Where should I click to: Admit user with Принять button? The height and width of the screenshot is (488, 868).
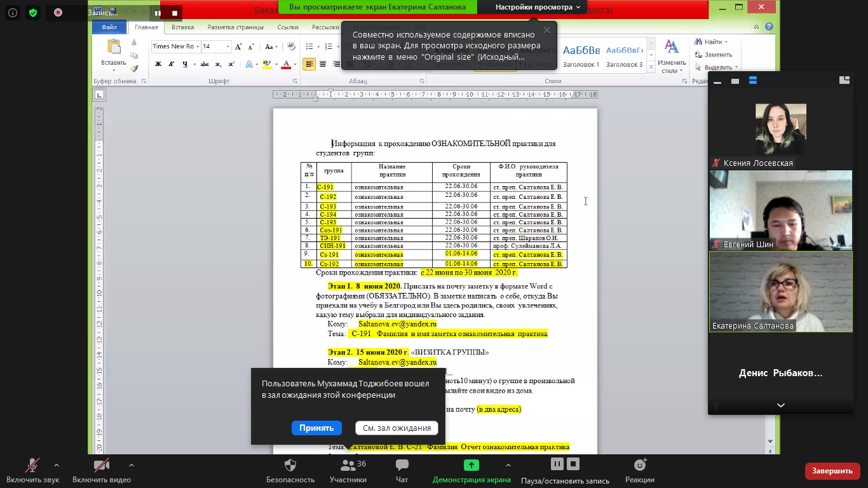pyautogui.click(x=316, y=428)
